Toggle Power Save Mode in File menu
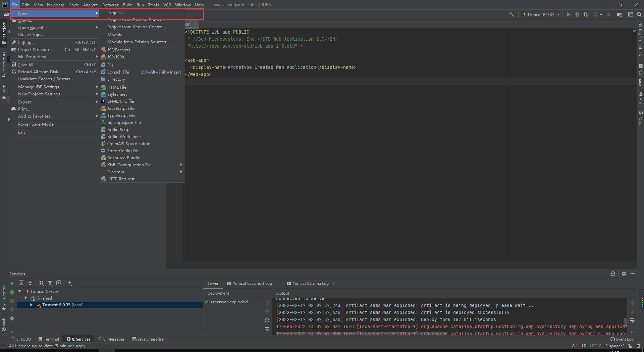Image resolution: width=644 pixels, height=352 pixels. click(36, 124)
